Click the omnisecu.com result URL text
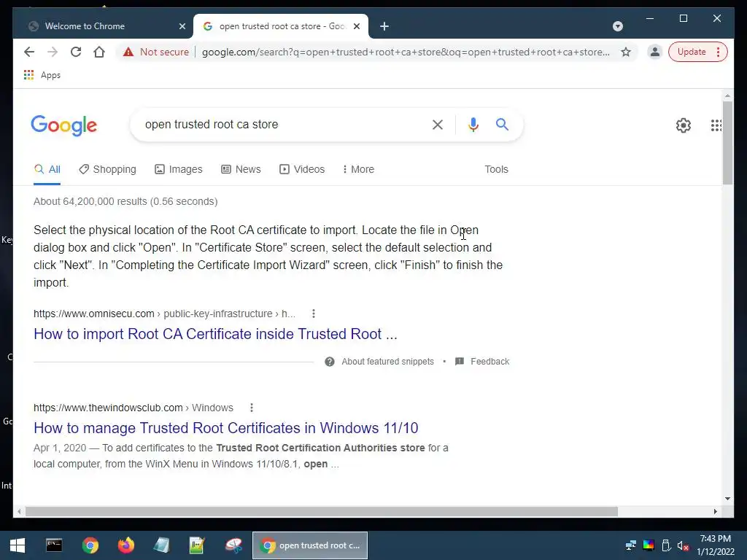747x560 pixels. pyautogui.click(x=164, y=314)
